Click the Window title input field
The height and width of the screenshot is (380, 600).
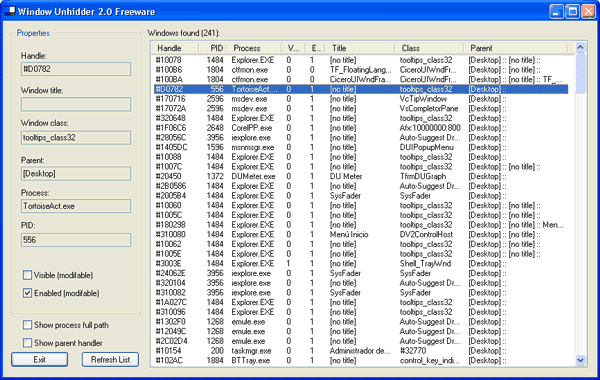tap(76, 104)
